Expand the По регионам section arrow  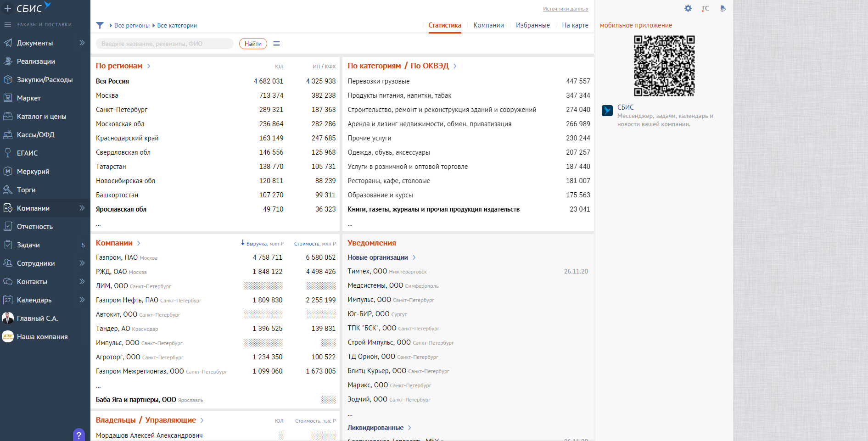(149, 66)
